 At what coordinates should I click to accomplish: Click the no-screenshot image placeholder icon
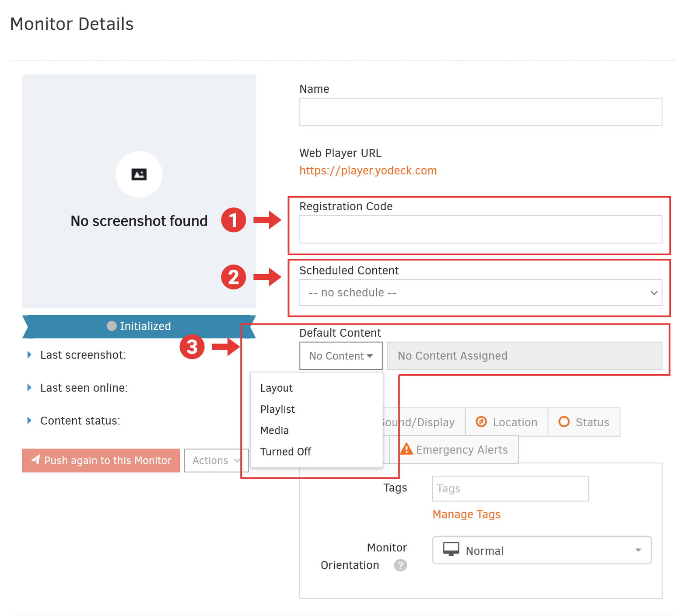pos(139,174)
